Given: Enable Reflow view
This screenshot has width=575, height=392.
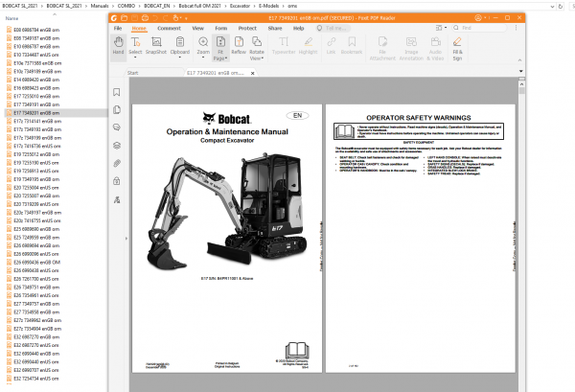Looking at the screenshot, I should [239, 46].
